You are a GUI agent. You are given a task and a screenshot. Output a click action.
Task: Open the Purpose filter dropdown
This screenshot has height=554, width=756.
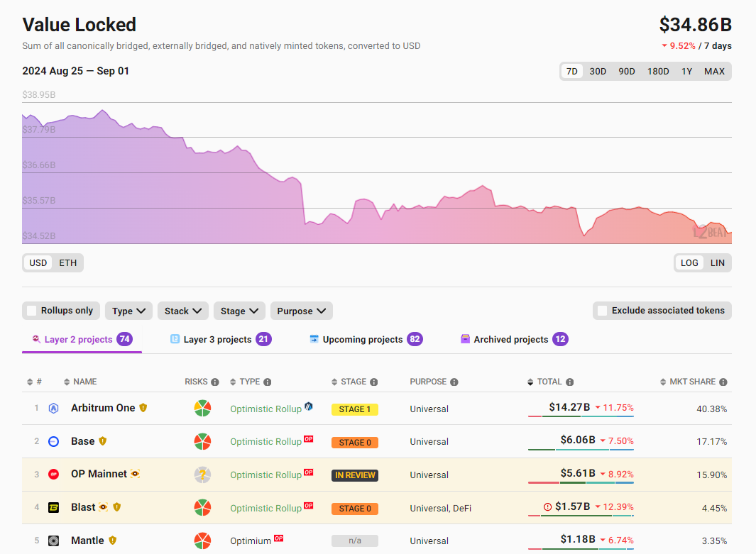301,311
